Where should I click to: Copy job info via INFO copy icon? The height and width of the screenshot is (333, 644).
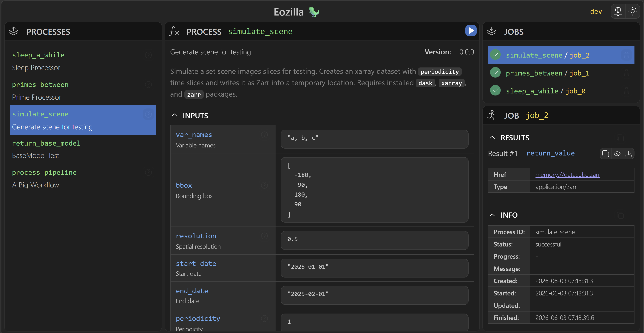click(x=620, y=215)
